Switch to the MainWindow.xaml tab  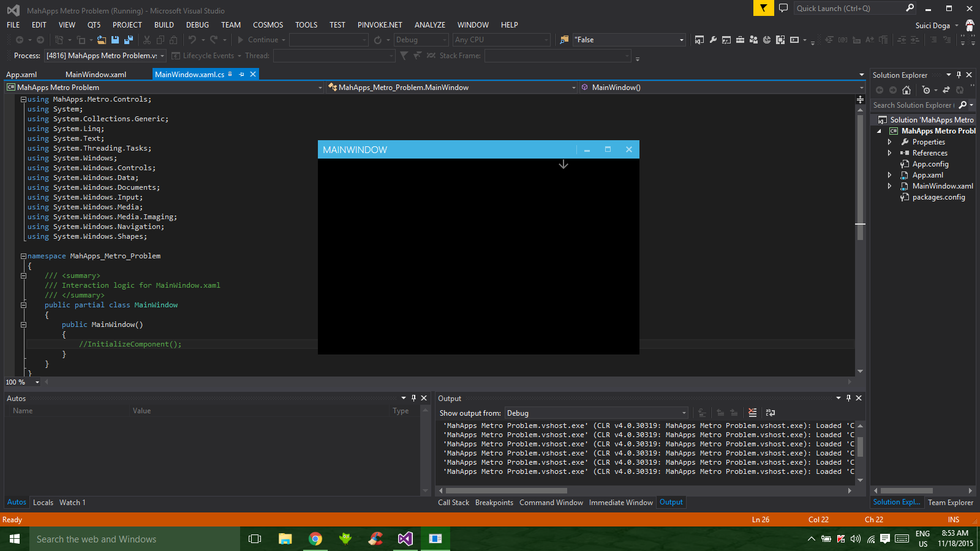pyautogui.click(x=96, y=75)
